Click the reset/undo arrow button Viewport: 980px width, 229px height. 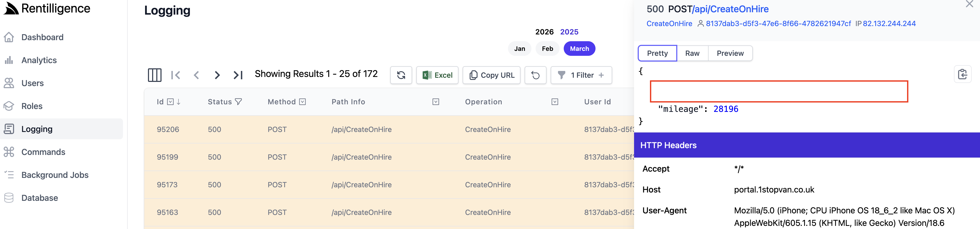click(x=535, y=75)
